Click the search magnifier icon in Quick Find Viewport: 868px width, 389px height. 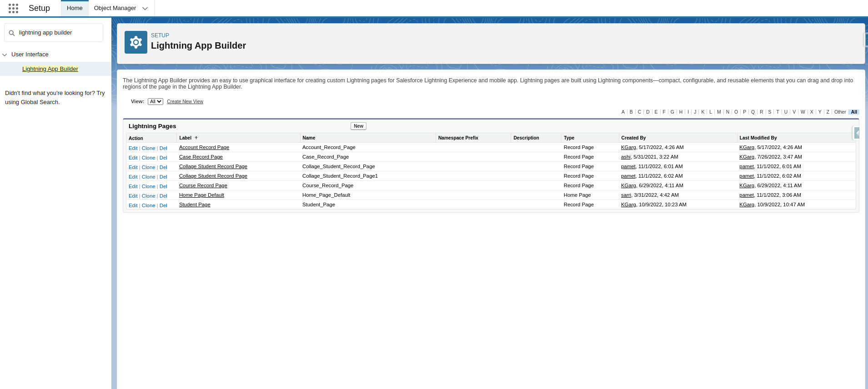[x=12, y=33]
